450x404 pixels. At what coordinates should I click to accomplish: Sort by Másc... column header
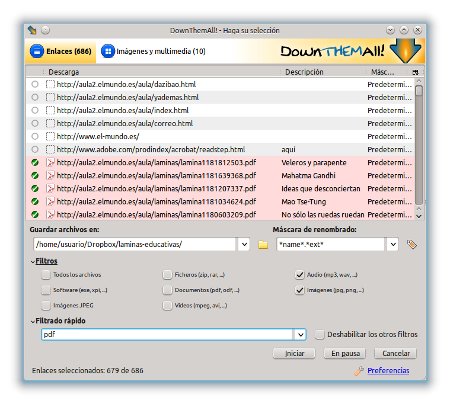pyautogui.click(x=383, y=72)
